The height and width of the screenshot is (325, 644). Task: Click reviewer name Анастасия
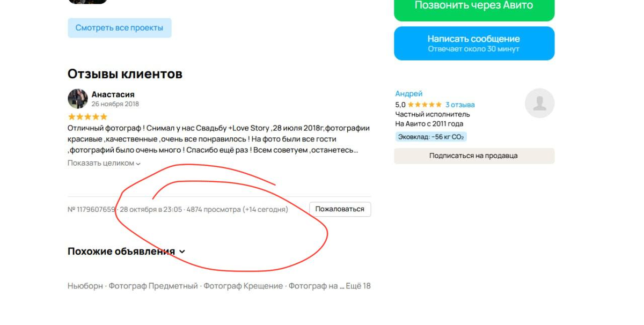113,94
